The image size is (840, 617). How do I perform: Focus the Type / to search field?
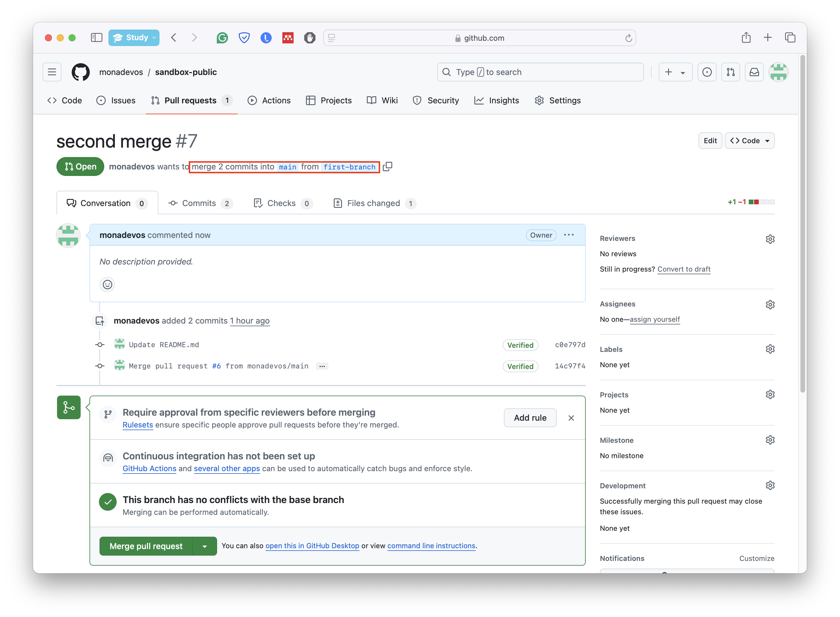pyautogui.click(x=540, y=72)
